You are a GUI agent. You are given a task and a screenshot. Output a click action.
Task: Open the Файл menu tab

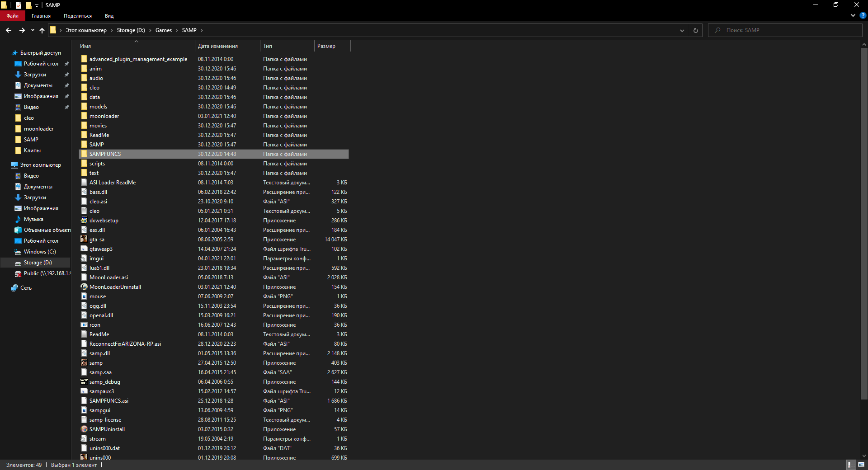coord(12,16)
